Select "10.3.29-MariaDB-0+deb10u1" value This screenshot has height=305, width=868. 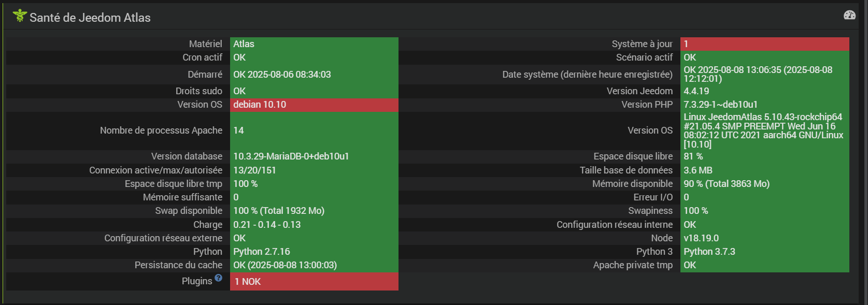pos(291,156)
